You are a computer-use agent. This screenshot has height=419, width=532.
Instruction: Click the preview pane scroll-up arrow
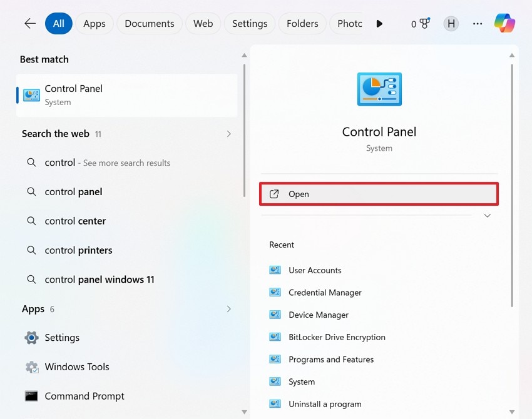[x=512, y=55]
